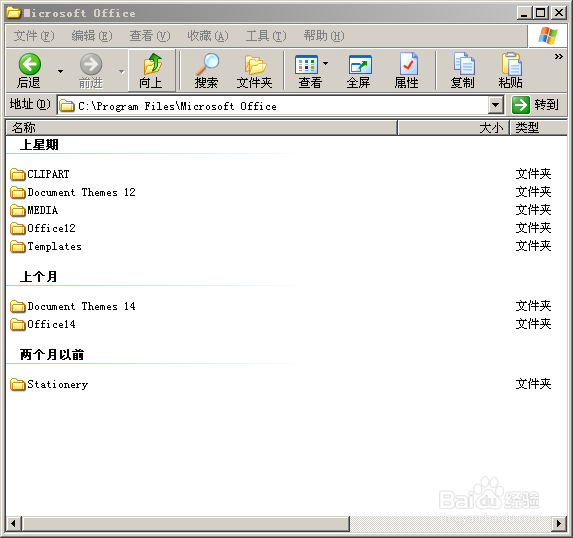Click the scroll left arrow
The height and width of the screenshot is (538, 573).
[14, 524]
